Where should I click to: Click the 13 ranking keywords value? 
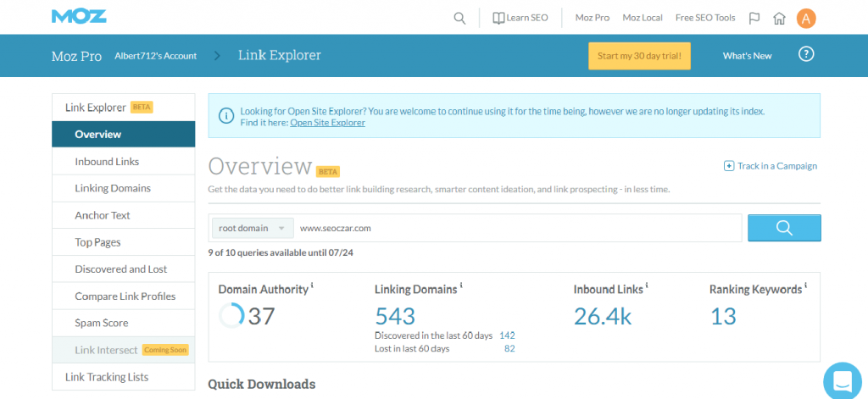[x=723, y=316]
